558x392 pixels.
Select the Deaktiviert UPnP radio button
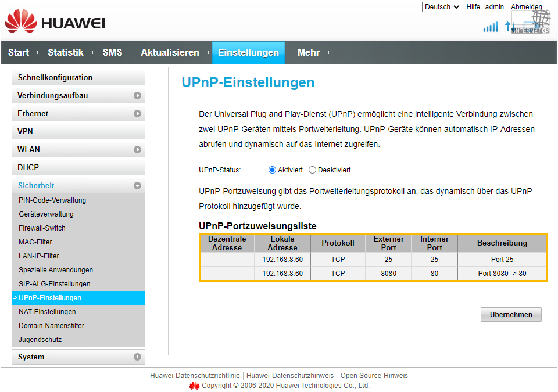(x=313, y=170)
